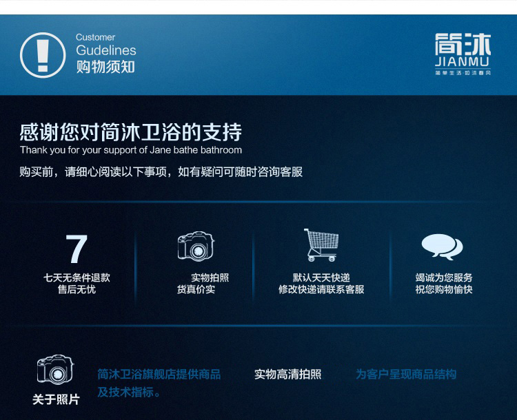The width and height of the screenshot is (517, 420).
Task: Click the 实物高清拍照 white text
Action: click(x=288, y=374)
